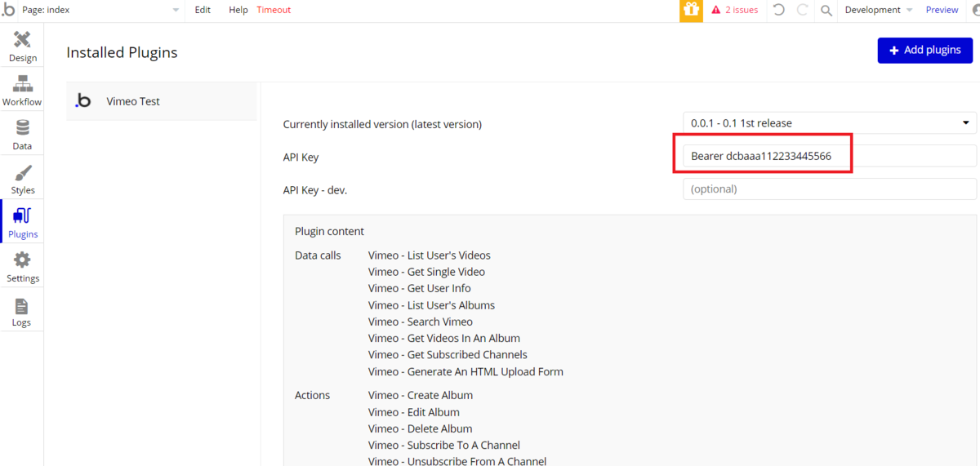Screen dimensions: 980x466
Task: Click the search magnifier icon
Action: 826,10
